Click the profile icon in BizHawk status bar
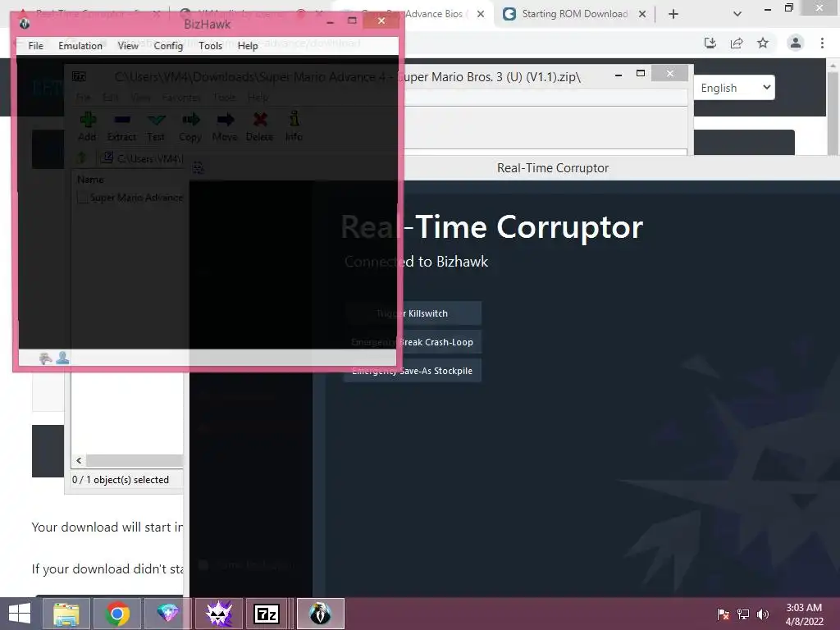The image size is (840, 630). (62, 358)
